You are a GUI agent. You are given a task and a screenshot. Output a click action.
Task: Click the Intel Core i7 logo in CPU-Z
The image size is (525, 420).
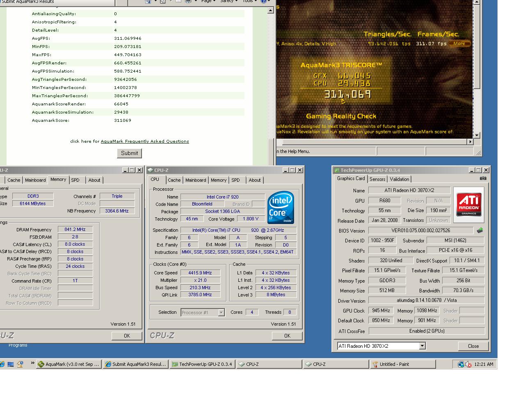click(281, 208)
